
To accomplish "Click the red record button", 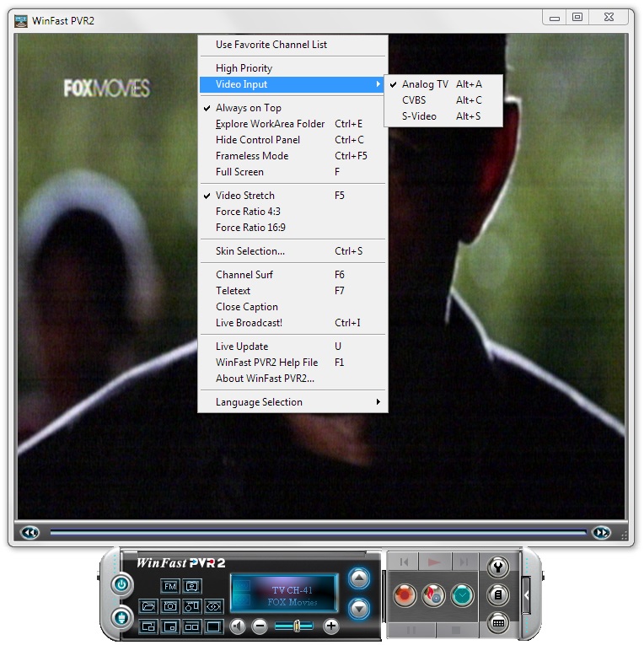I will [406, 595].
